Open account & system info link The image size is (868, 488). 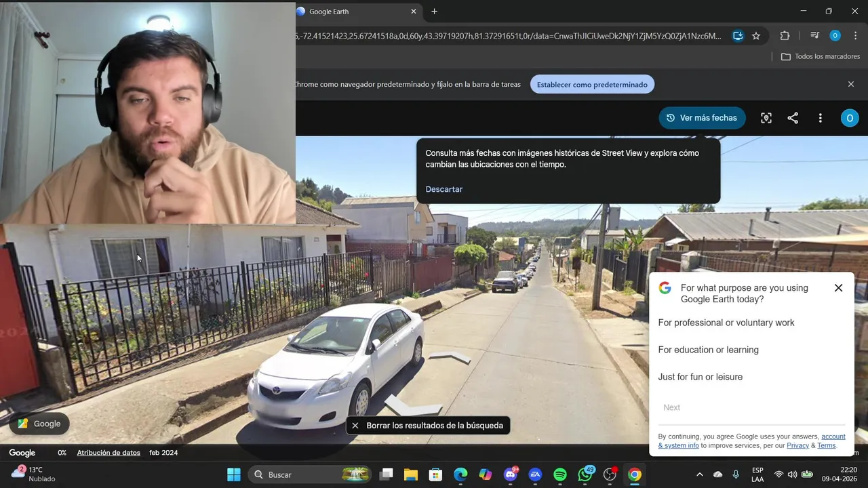[x=751, y=441]
